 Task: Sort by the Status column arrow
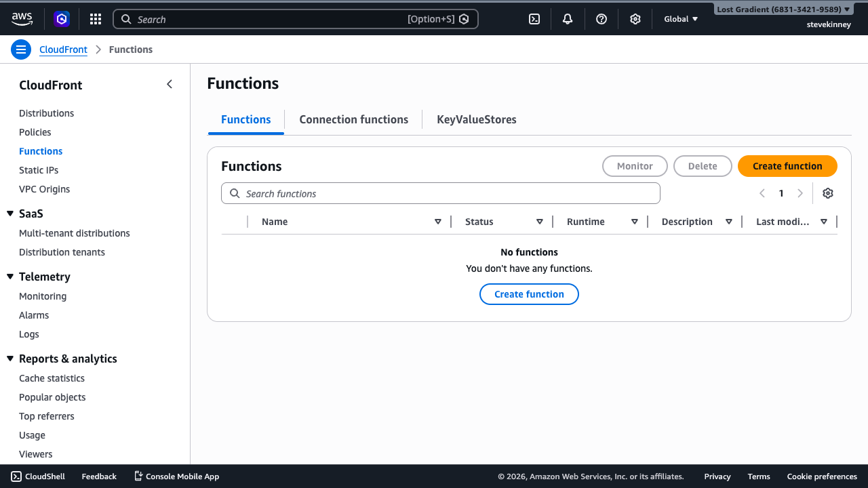click(540, 222)
